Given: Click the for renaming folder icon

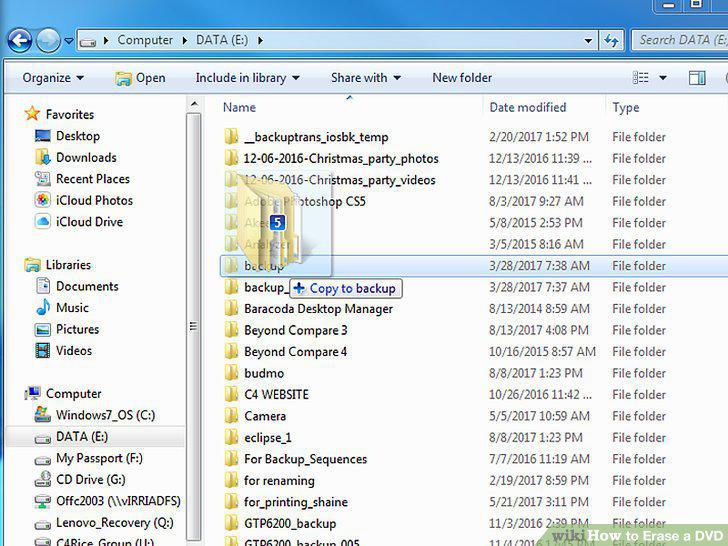Looking at the screenshot, I should coord(231,480).
